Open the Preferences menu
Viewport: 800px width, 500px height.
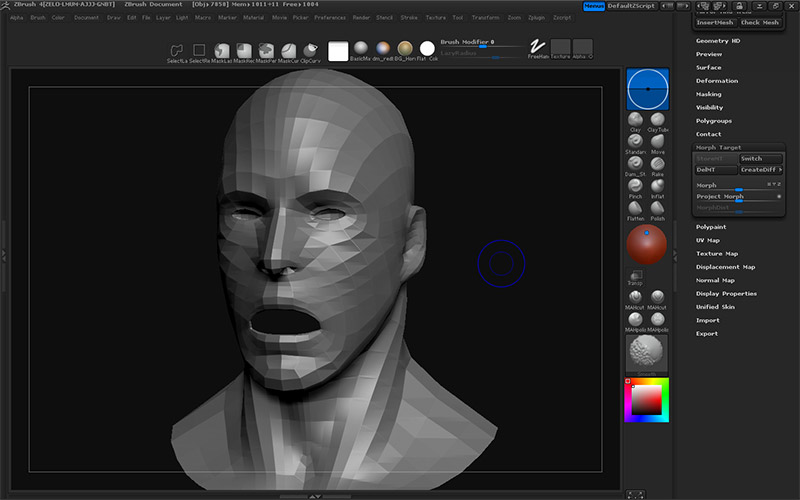[x=330, y=18]
